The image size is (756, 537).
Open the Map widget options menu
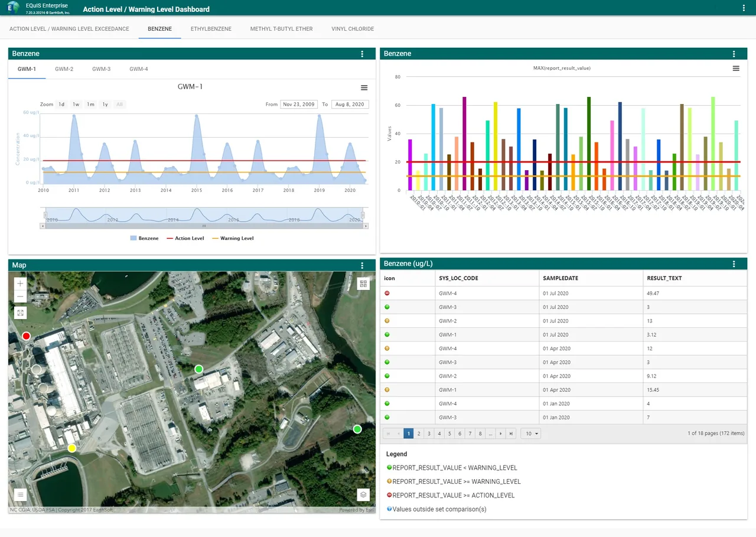coord(362,265)
